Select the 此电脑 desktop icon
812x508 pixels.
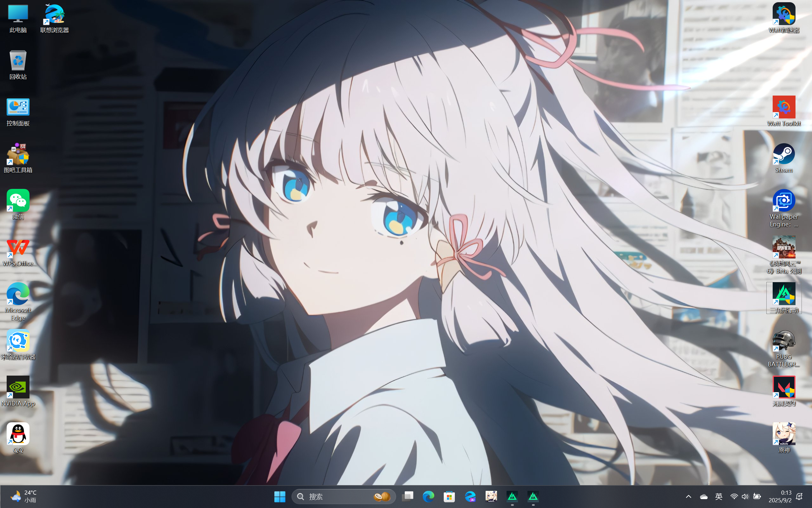[18, 19]
